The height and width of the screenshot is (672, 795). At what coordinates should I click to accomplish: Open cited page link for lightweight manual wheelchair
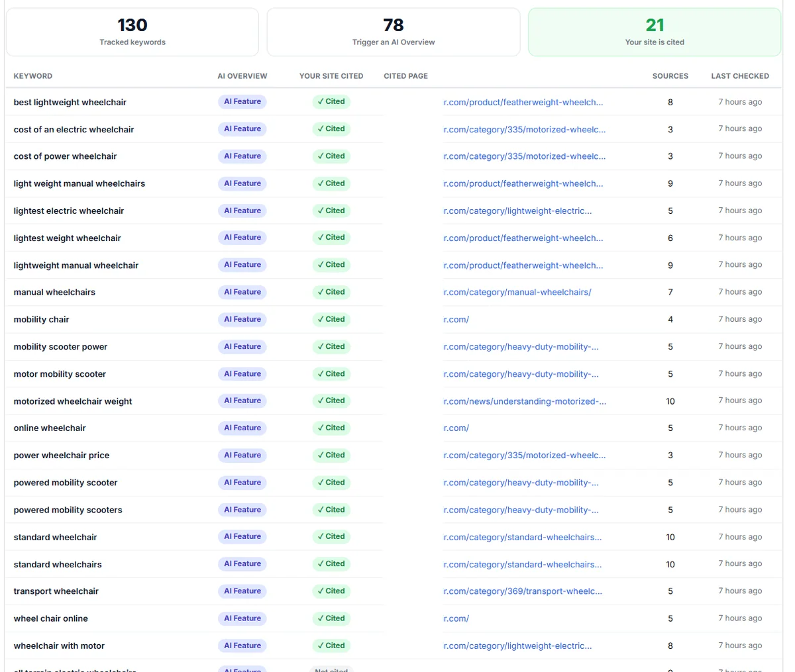(x=523, y=265)
